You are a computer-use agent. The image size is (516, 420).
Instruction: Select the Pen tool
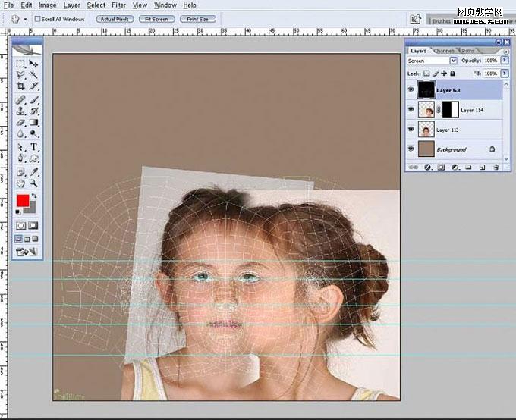point(20,159)
